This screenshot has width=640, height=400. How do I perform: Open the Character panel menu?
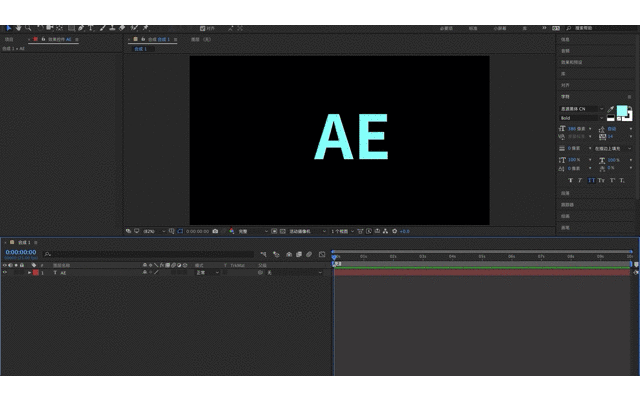629,97
